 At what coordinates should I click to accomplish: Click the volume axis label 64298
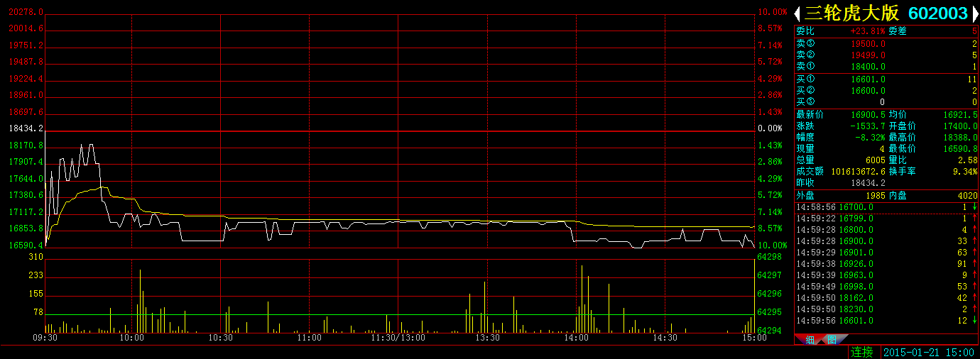pyautogui.click(x=770, y=256)
